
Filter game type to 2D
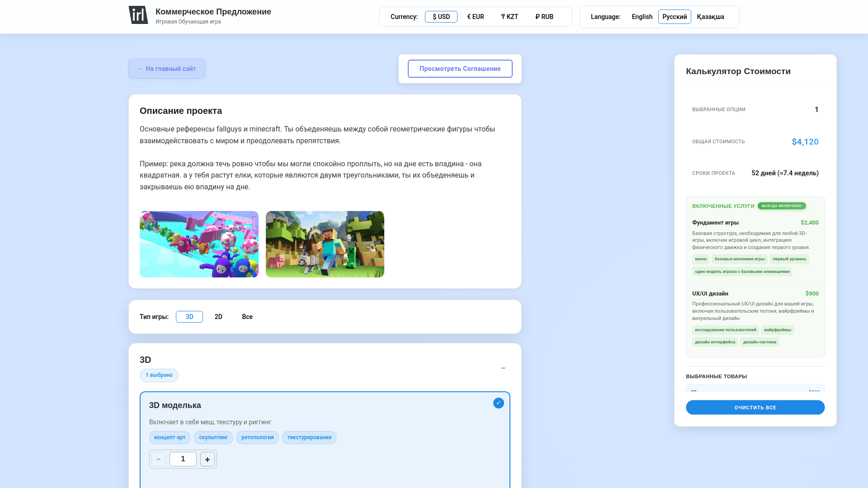(x=218, y=317)
